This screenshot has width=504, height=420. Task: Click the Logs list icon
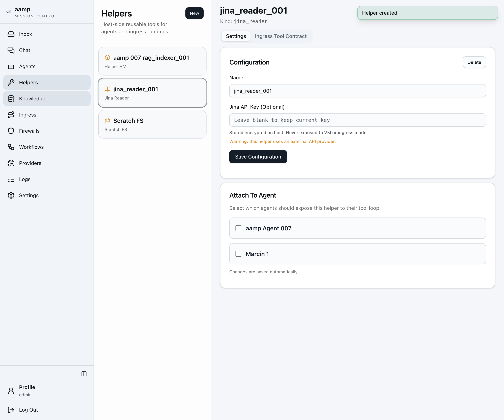11,179
